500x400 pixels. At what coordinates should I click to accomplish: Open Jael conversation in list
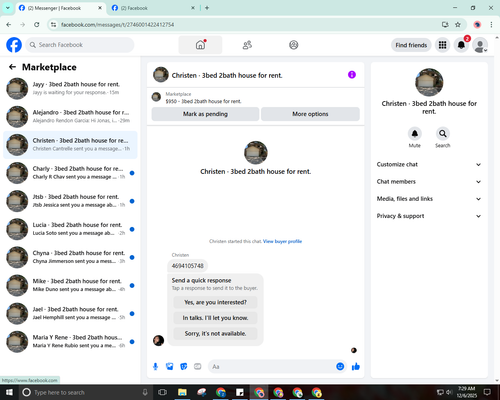coord(70,313)
